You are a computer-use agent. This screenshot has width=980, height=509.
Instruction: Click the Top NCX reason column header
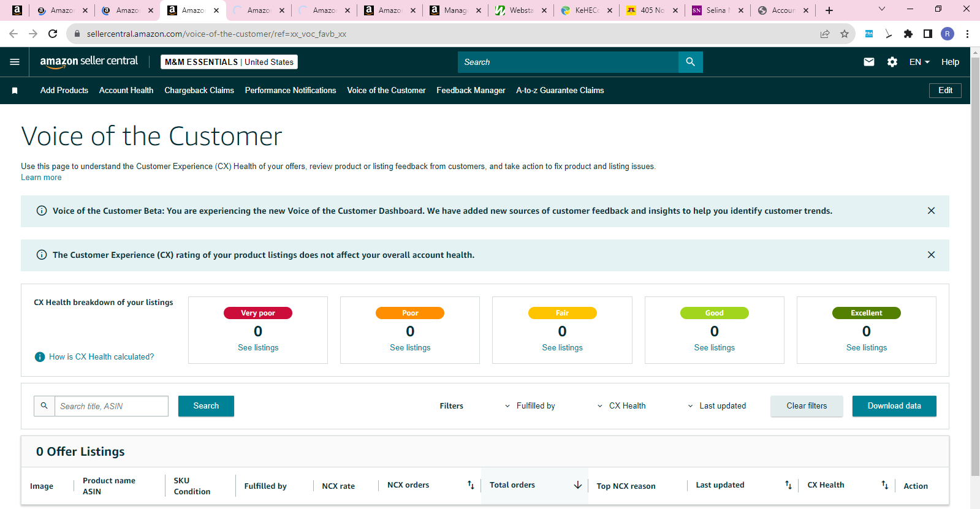[626, 486]
